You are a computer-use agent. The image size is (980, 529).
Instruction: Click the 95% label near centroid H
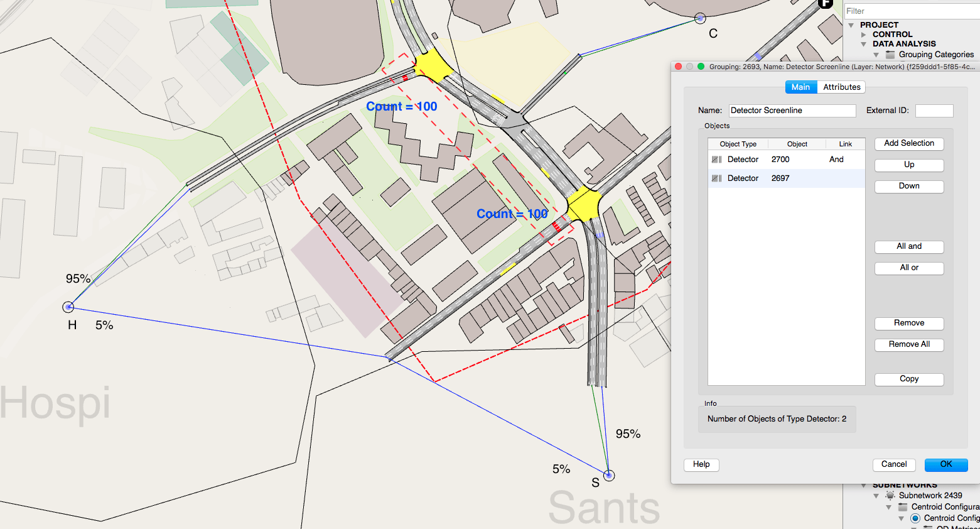click(78, 278)
